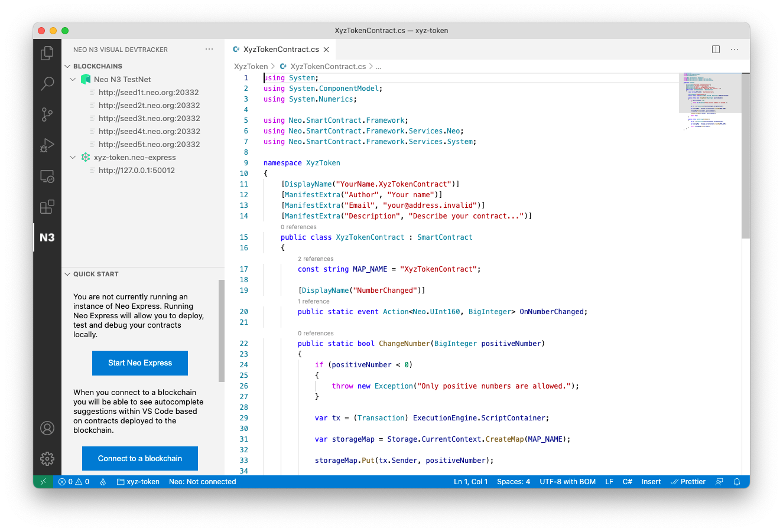This screenshot has height=532, width=783.
Task: Click Neo: Not connected status
Action: [x=203, y=482]
